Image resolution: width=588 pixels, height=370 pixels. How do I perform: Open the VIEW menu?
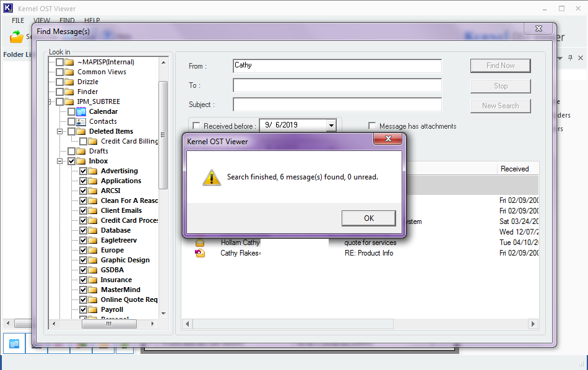click(41, 20)
